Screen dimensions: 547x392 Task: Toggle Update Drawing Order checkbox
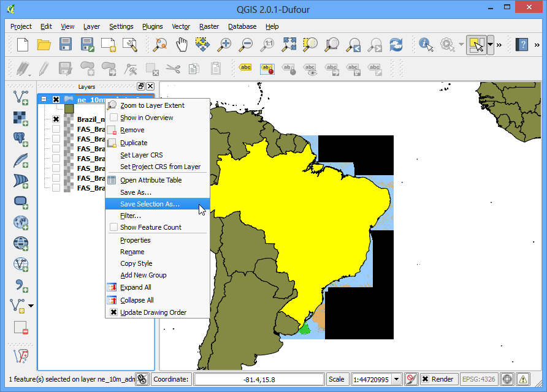click(x=113, y=312)
